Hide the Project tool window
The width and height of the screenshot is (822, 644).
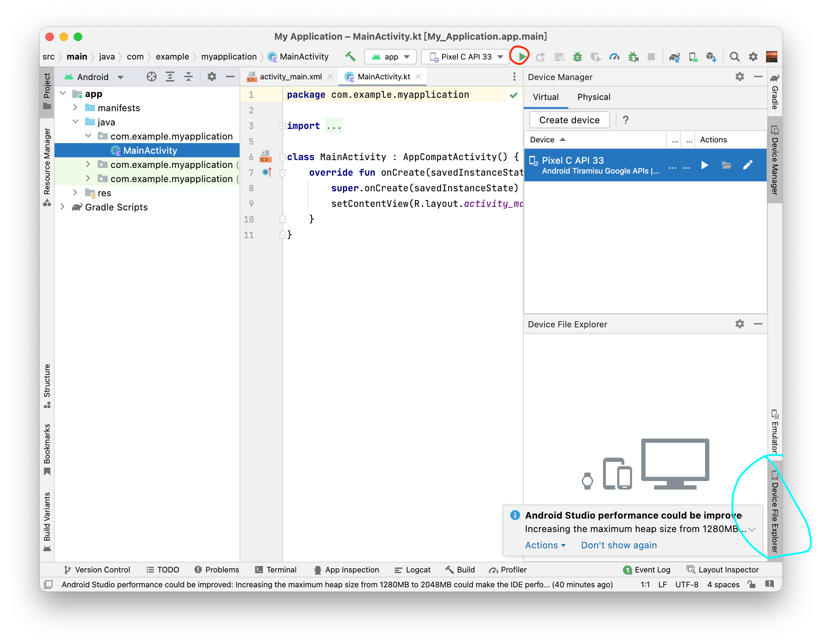(230, 77)
